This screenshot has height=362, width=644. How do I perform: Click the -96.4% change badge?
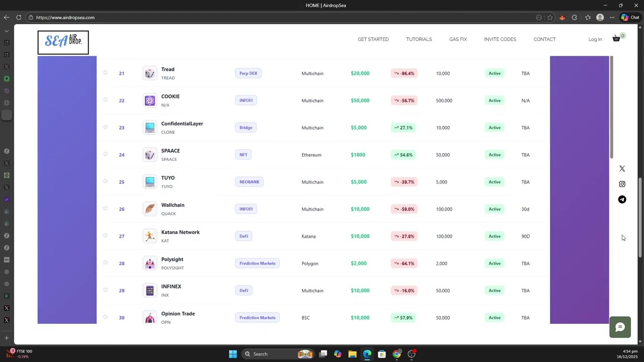pyautogui.click(x=404, y=73)
